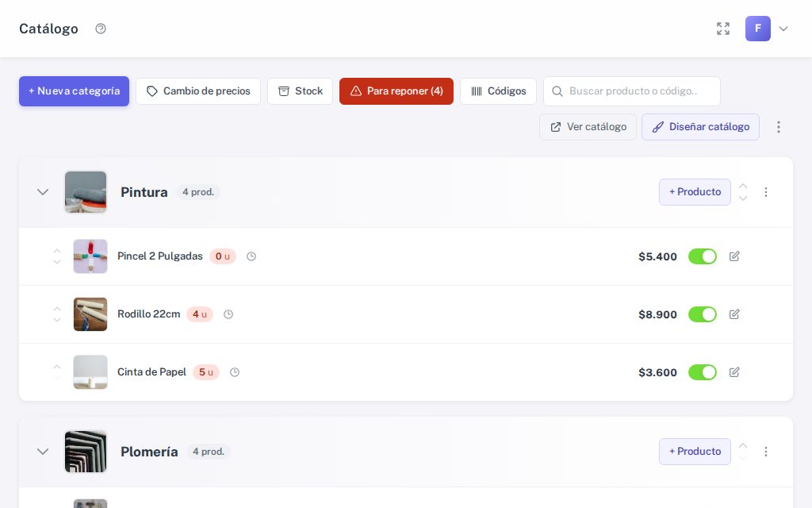Move Pincel 2 Pulgadas up
The image size is (812, 508).
pyautogui.click(x=57, y=251)
